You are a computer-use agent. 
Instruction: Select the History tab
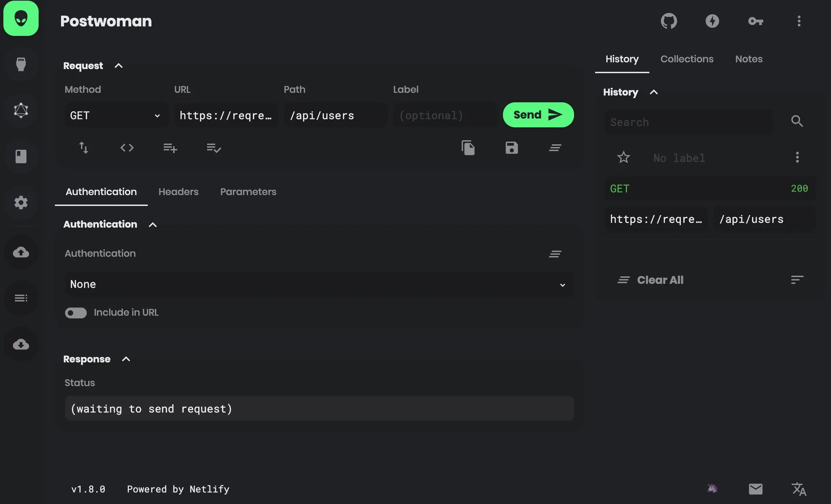pyautogui.click(x=622, y=59)
